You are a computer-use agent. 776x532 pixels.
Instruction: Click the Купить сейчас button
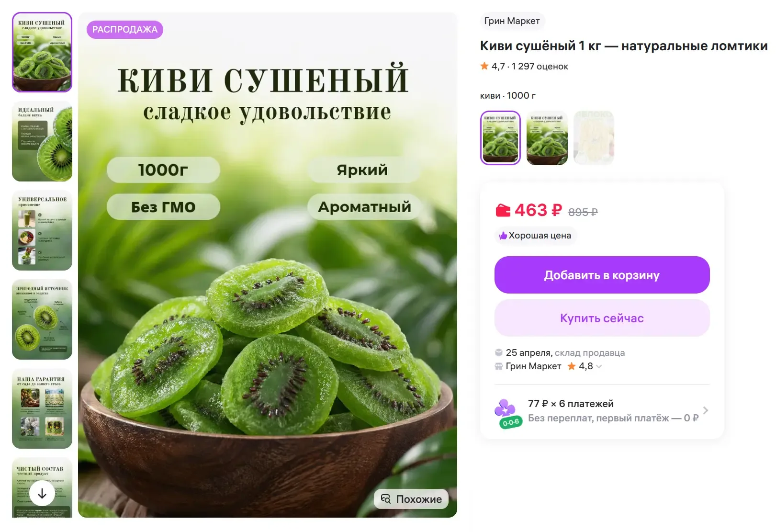pyautogui.click(x=602, y=318)
